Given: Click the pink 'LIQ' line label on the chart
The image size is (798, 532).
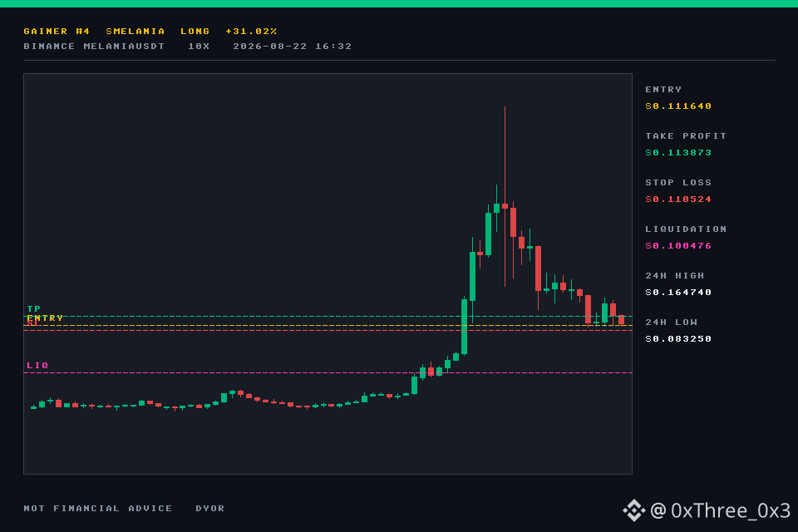Looking at the screenshot, I should click(37, 366).
